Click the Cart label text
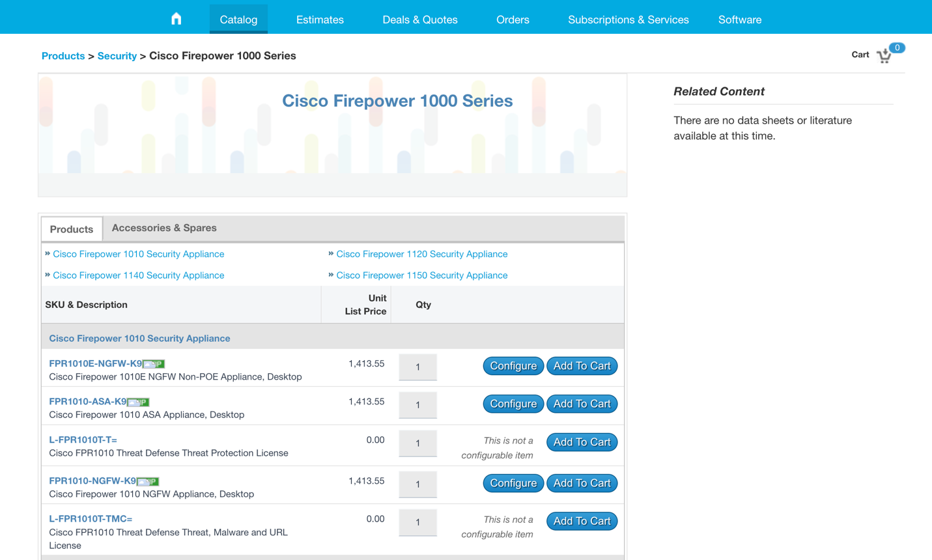Image resolution: width=932 pixels, height=560 pixels. click(860, 55)
